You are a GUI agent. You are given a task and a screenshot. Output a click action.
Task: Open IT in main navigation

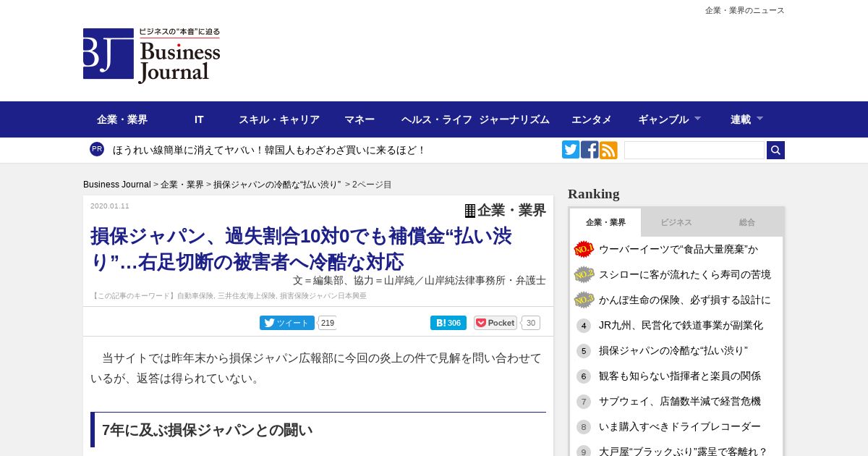[x=199, y=119]
